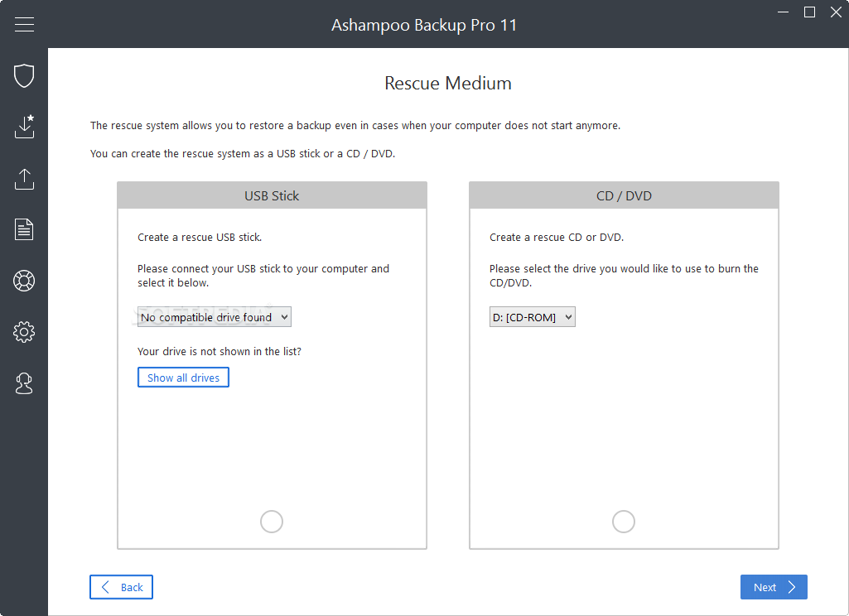Go Back to previous step
849x616 pixels.
coord(121,587)
